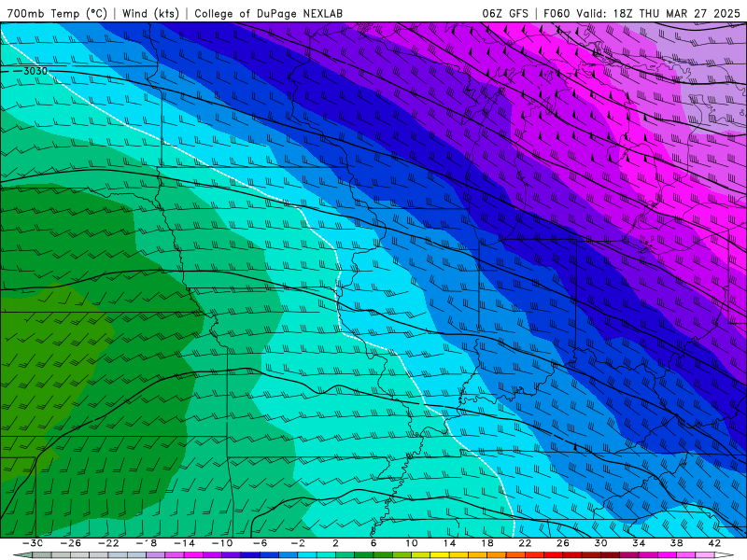
Task: Click the 34 value on the temperature scale
Action: (x=639, y=543)
